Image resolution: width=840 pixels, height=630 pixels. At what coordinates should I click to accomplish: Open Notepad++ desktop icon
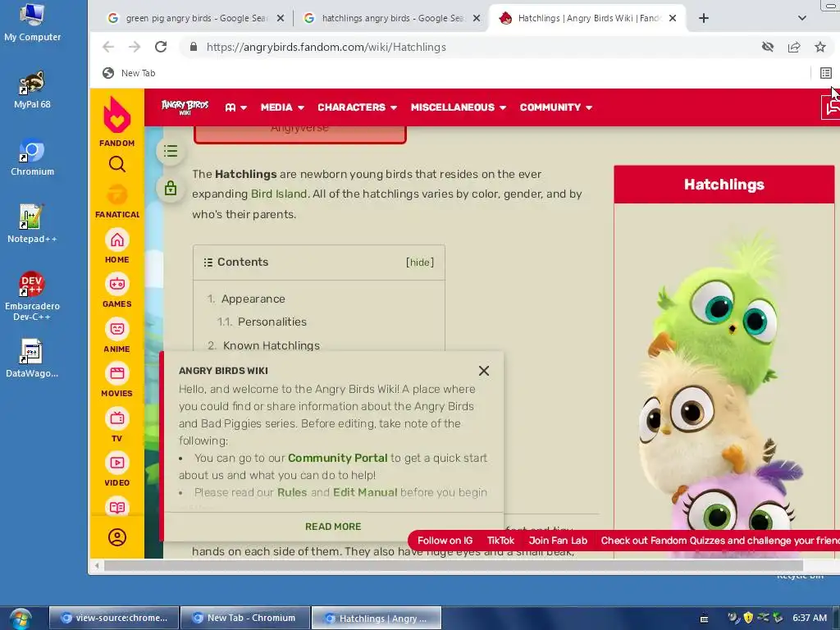pyautogui.click(x=32, y=224)
